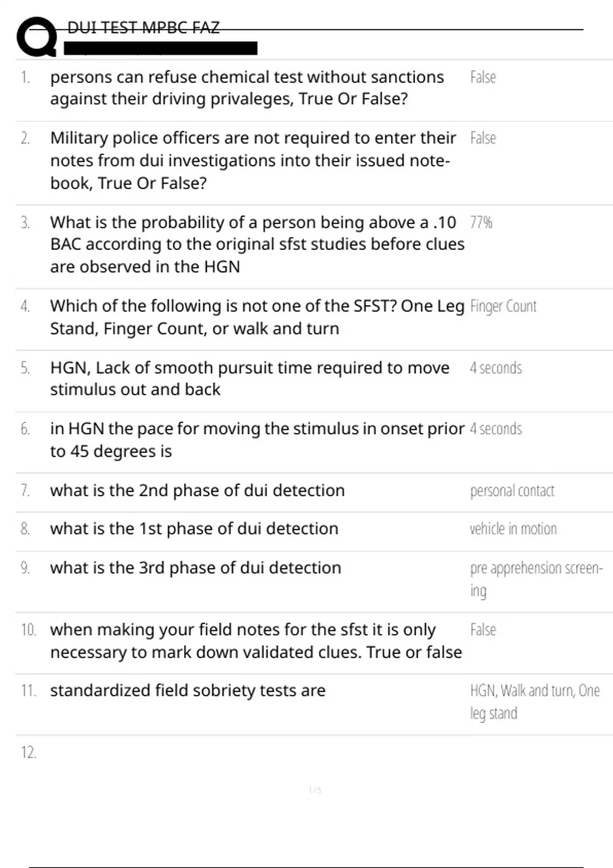Select the 'not one of the SFST' question
This screenshot has width=613, height=868.
coord(257,317)
